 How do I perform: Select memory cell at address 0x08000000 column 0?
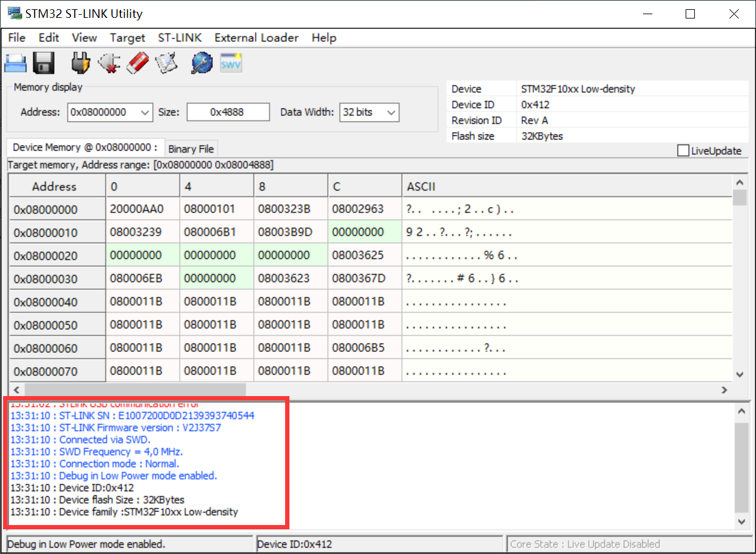137,209
